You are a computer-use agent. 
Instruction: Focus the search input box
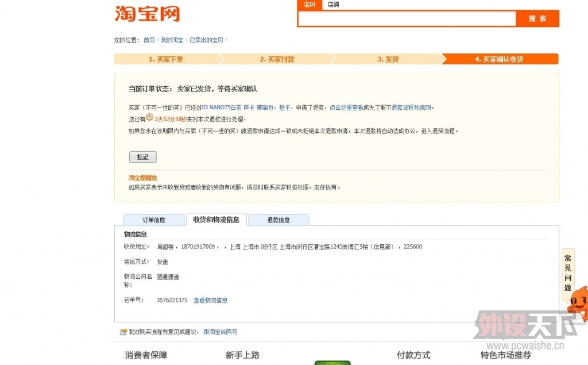(x=407, y=18)
